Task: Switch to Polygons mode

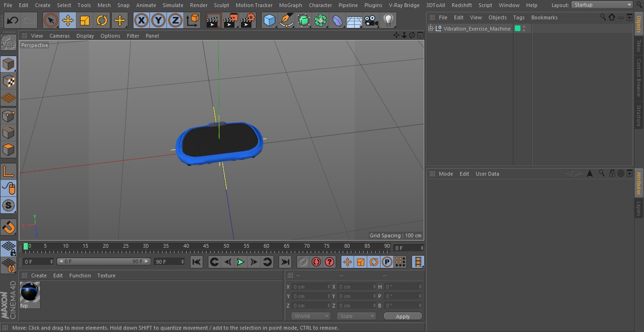Action: (8, 149)
